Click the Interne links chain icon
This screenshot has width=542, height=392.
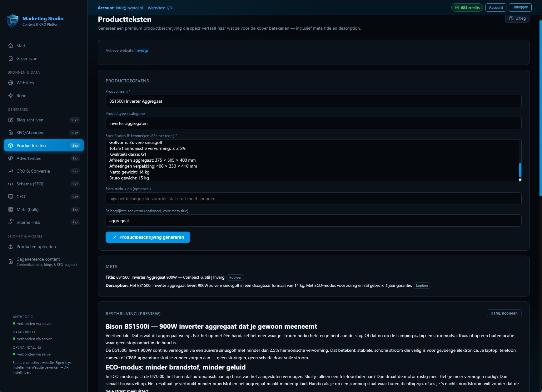tap(11, 222)
